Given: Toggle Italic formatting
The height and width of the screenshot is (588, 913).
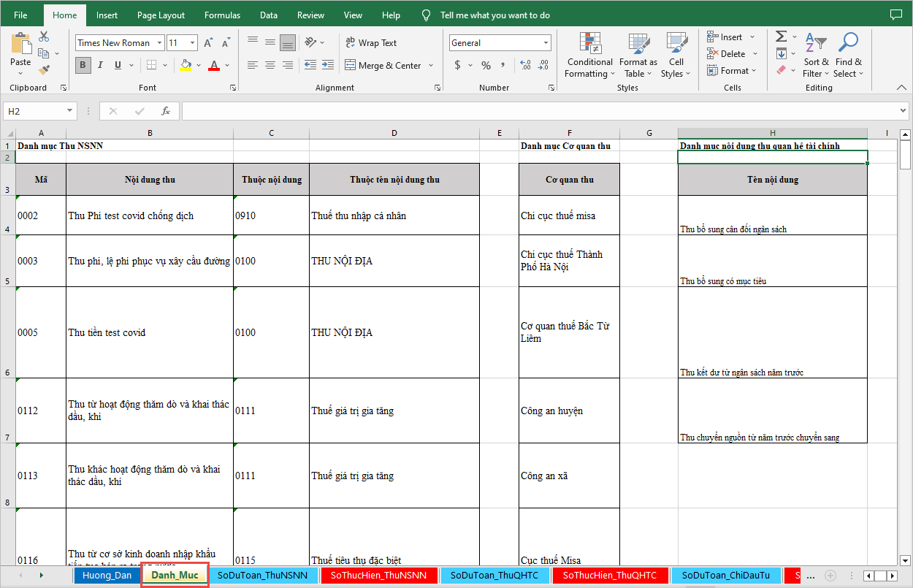Looking at the screenshot, I should pos(100,65).
